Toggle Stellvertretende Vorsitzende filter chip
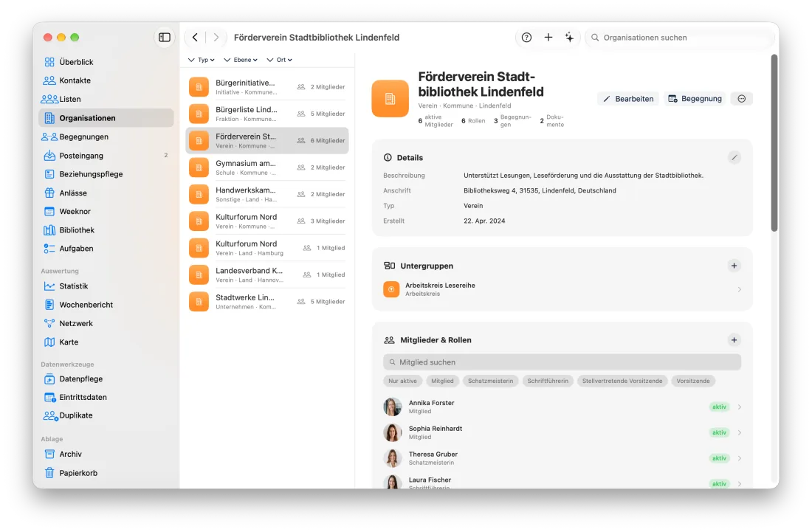Viewport: 812px width, 532px height. pos(622,381)
